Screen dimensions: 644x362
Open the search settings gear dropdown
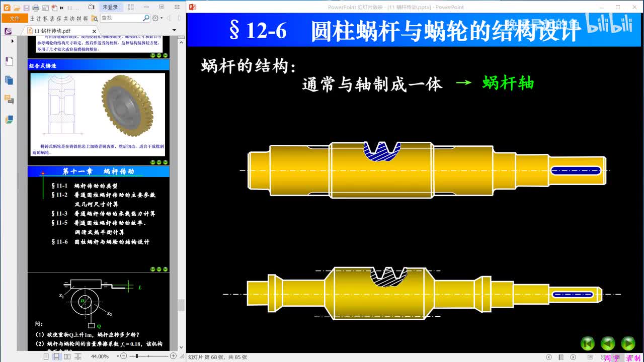click(156, 18)
